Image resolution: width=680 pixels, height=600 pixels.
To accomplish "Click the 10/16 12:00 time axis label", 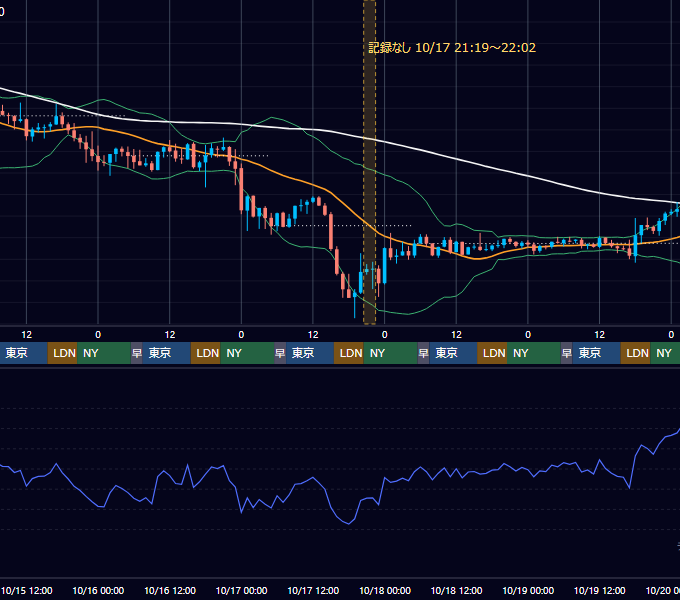I will click(170, 590).
